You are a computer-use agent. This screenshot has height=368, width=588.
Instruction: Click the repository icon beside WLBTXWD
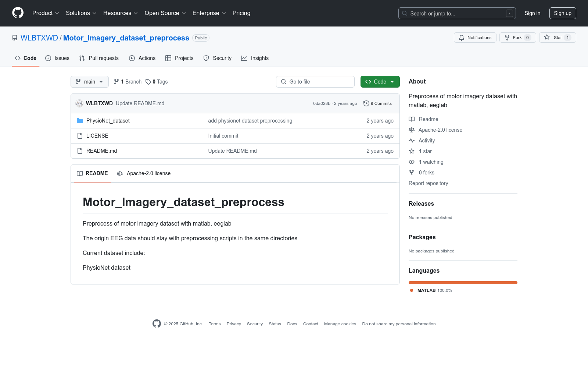click(x=15, y=38)
